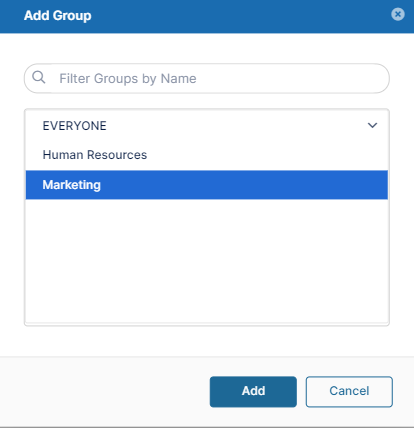Select the Human Resources group
The height and width of the screenshot is (428, 414).
tap(207, 155)
